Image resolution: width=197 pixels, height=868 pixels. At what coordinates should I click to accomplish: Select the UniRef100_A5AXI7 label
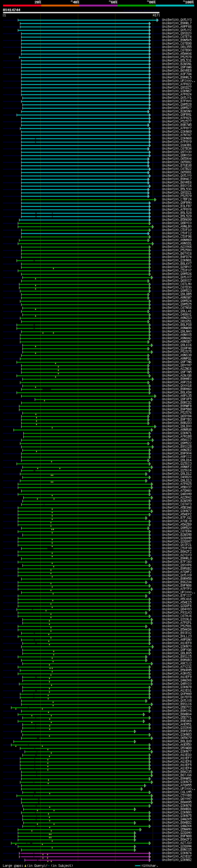[x=176, y=440]
